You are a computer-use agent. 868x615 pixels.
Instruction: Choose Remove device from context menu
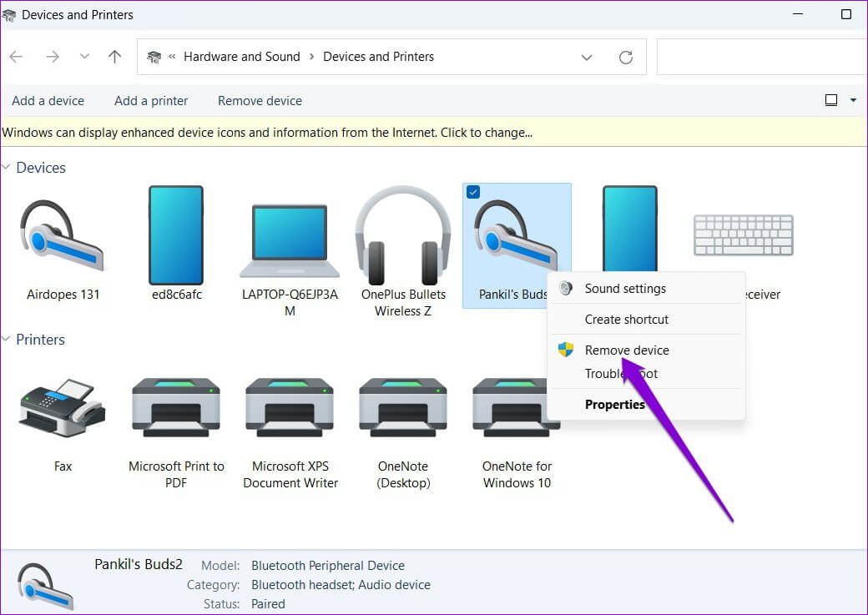pyautogui.click(x=646, y=350)
